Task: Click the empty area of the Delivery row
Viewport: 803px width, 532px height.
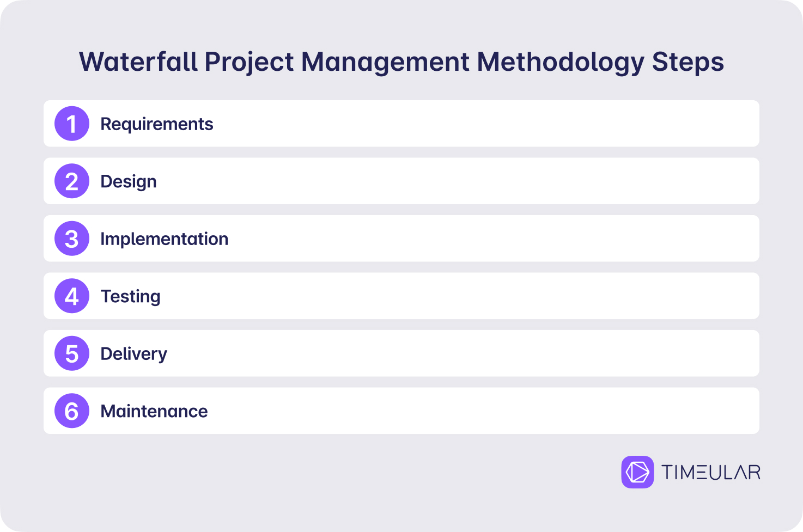Action: 463,353
